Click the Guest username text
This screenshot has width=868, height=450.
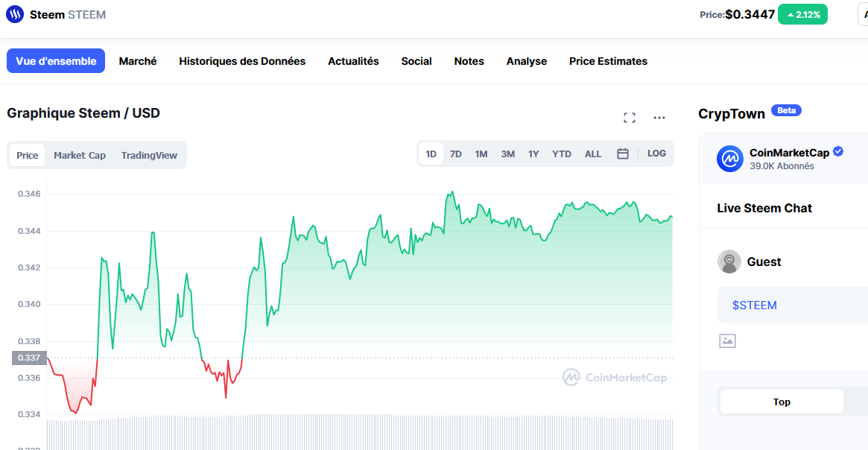pos(764,262)
